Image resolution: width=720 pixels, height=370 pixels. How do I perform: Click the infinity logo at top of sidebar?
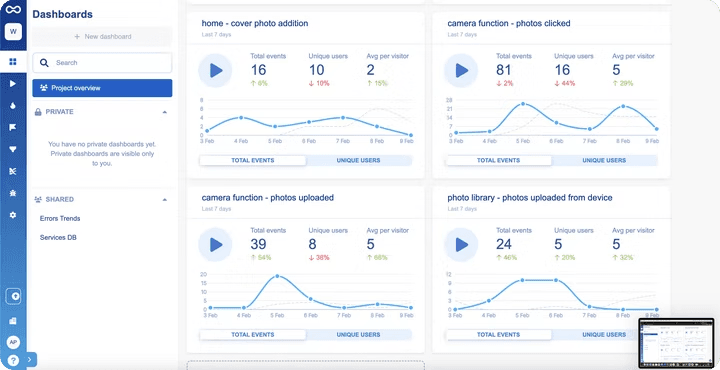(x=13, y=9)
